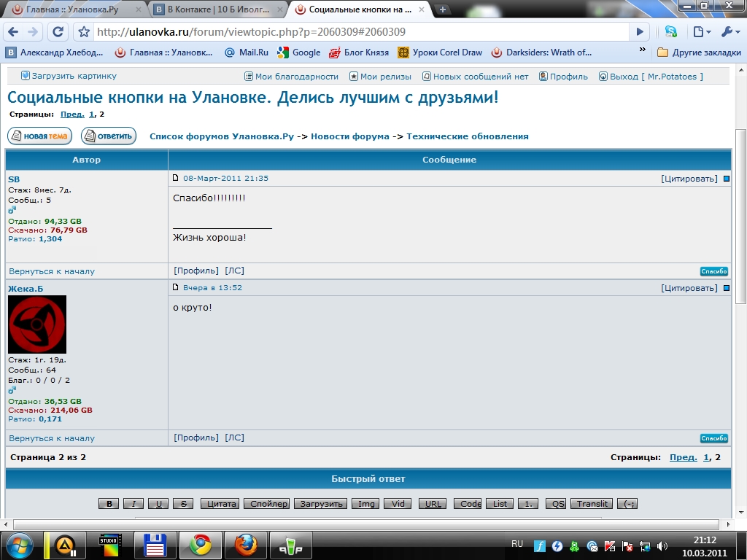Viewport: 747px width, 560px height.
Task: Click post icon beside Вчера в 13:52
Action: tap(175, 287)
